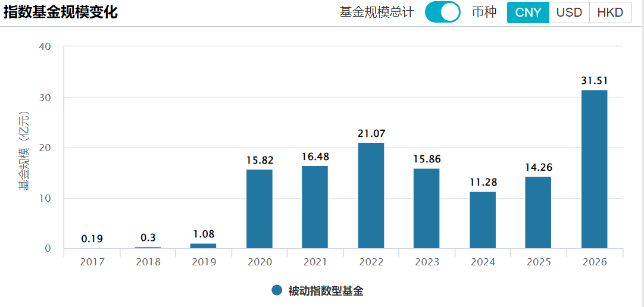Screen dimensions: 644x307
Task: Click the 基金规模（亿元）axis title
Action: [x=23, y=150]
